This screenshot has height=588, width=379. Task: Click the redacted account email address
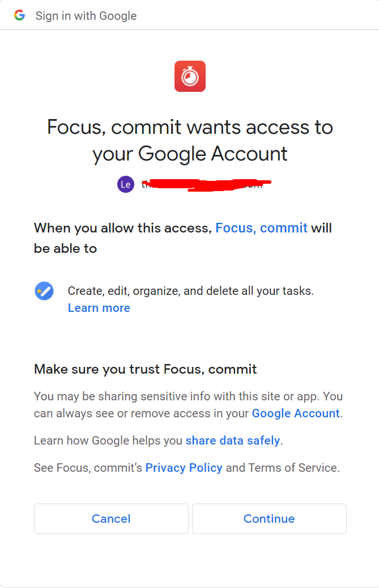click(x=204, y=184)
